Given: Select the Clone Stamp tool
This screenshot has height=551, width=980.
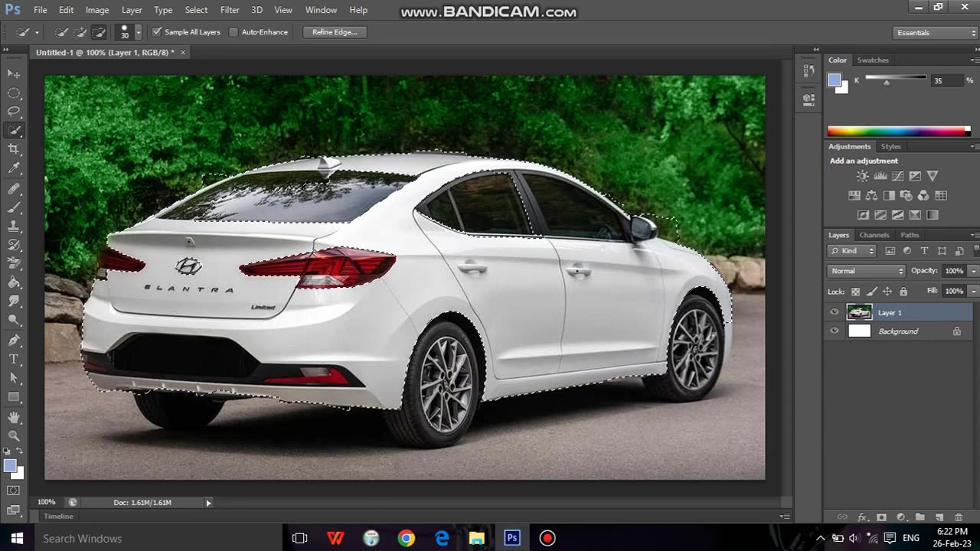Looking at the screenshot, I should click(14, 227).
